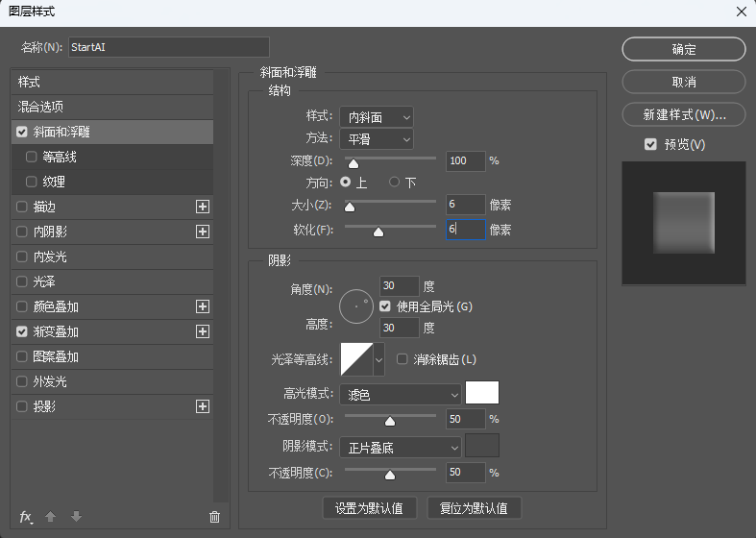756x538 pixels.
Task: Click the 深度 slider handle
Action: tap(354, 164)
